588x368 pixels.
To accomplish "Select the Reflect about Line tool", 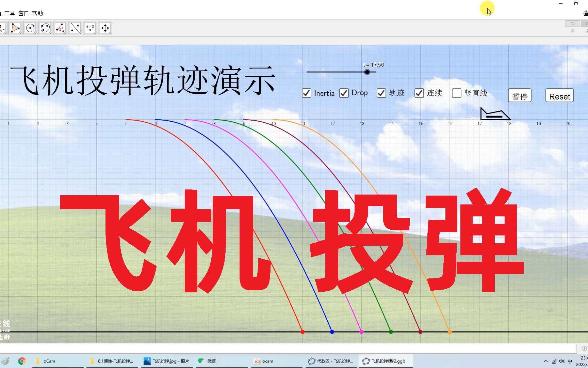I will (75, 28).
